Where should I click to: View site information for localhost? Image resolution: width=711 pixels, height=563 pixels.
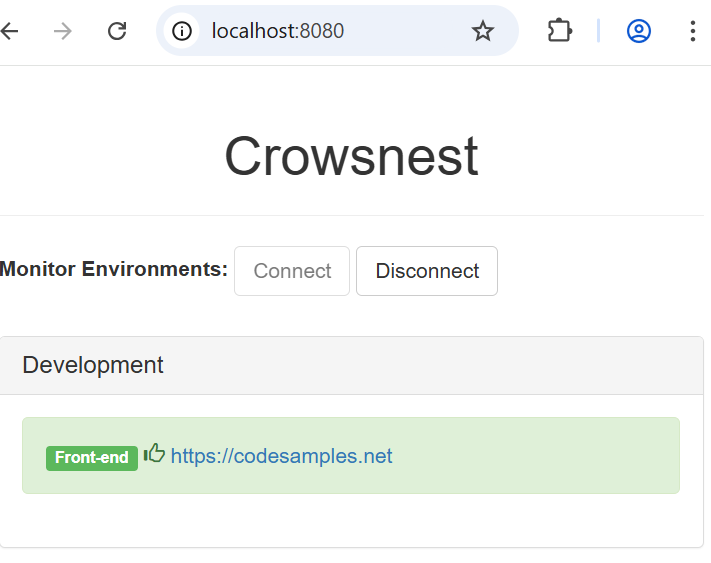click(x=181, y=31)
